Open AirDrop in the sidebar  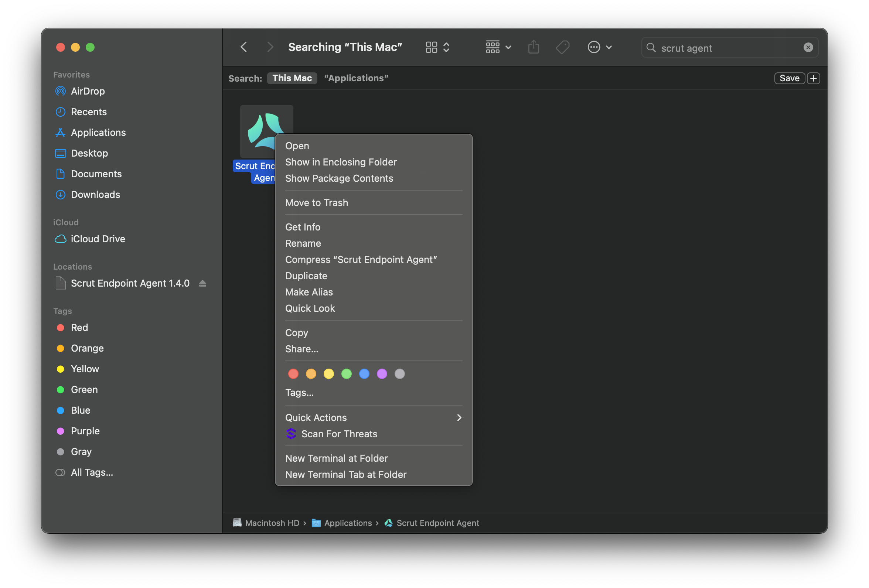tap(80, 91)
